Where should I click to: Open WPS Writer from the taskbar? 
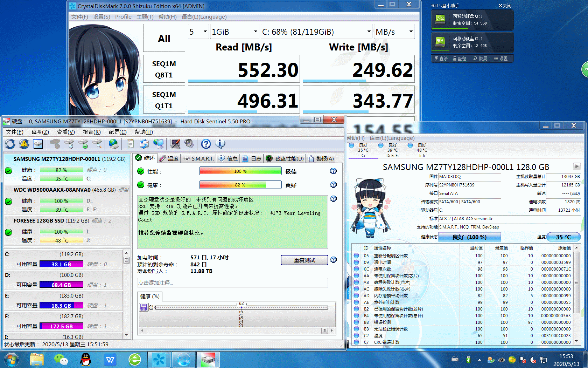click(x=110, y=360)
